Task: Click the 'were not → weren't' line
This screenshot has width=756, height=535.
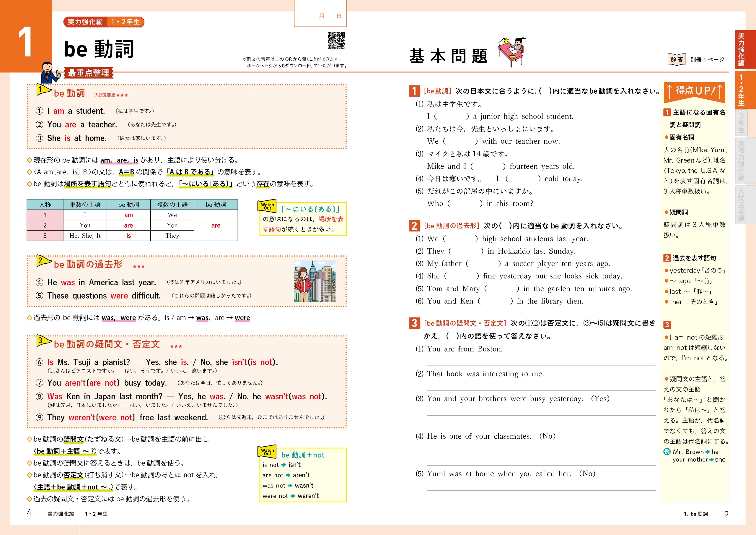Action: point(291,496)
